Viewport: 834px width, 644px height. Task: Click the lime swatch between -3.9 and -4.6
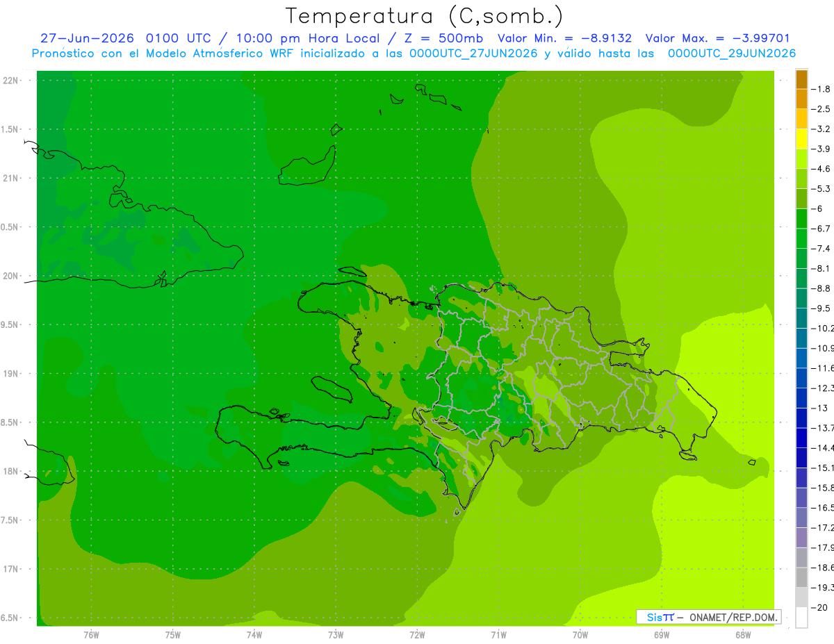pos(801,158)
